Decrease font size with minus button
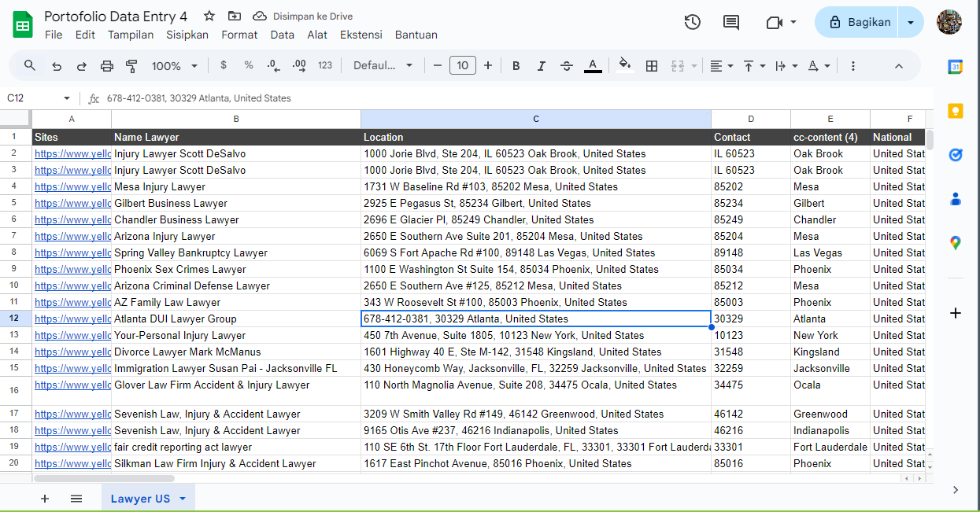The width and height of the screenshot is (980, 512). point(438,65)
